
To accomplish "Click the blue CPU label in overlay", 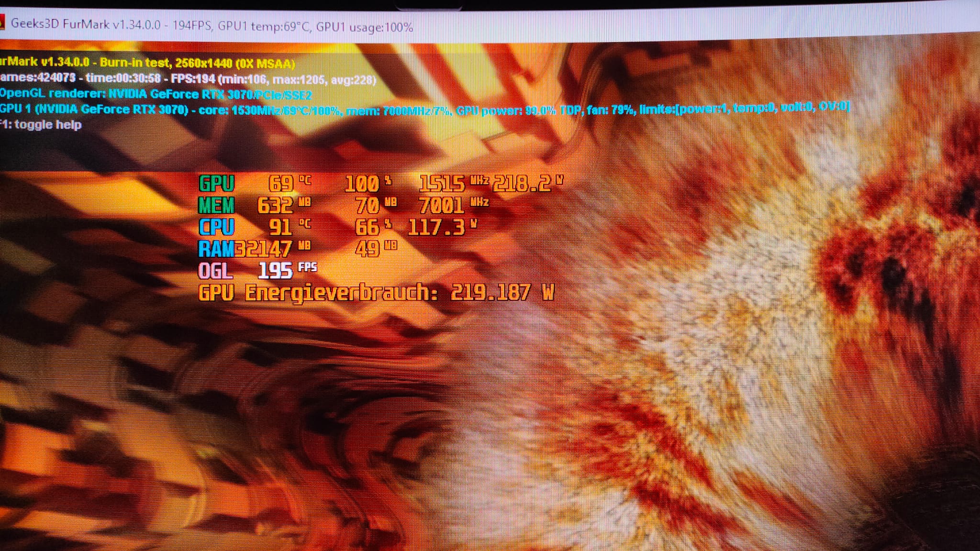I will coord(216,227).
